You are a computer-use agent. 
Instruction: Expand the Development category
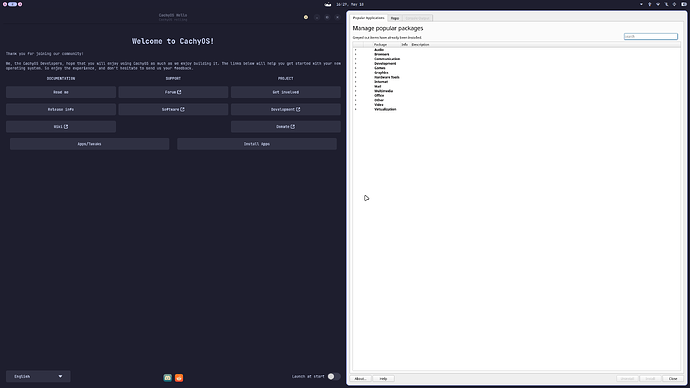click(356, 63)
